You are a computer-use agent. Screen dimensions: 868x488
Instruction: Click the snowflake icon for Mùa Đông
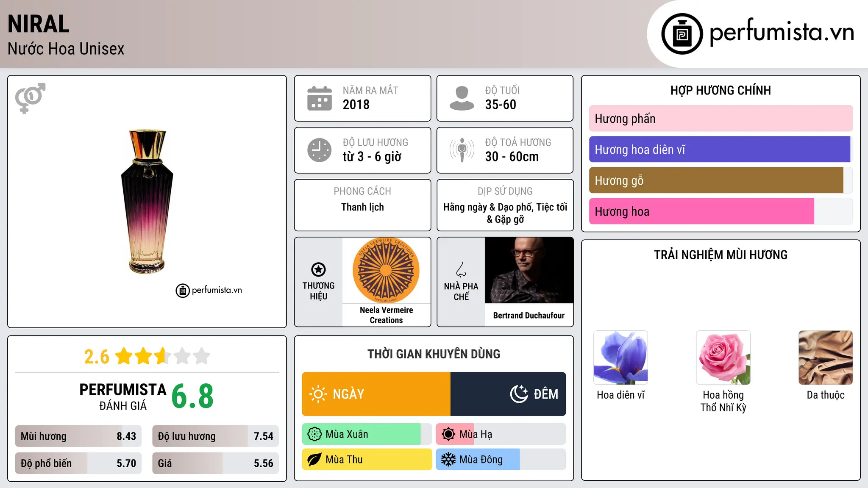click(x=448, y=460)
